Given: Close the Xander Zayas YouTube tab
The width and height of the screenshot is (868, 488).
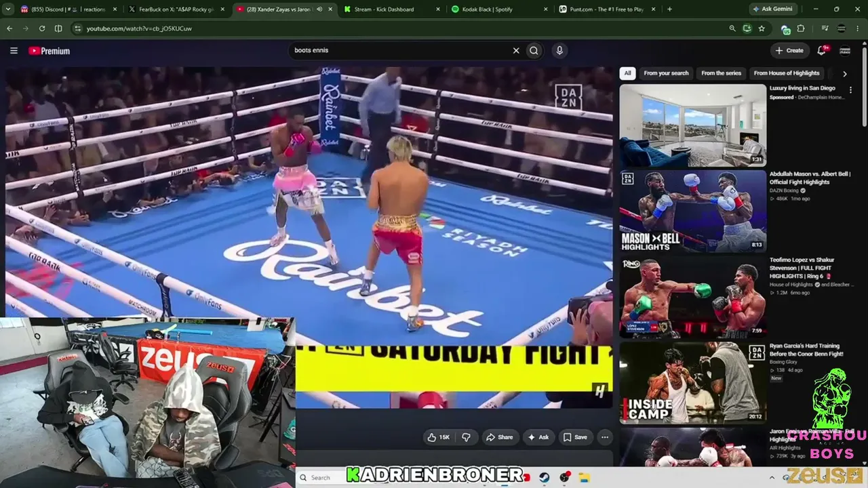Looking at the screenshot, I should pos(329,9).
